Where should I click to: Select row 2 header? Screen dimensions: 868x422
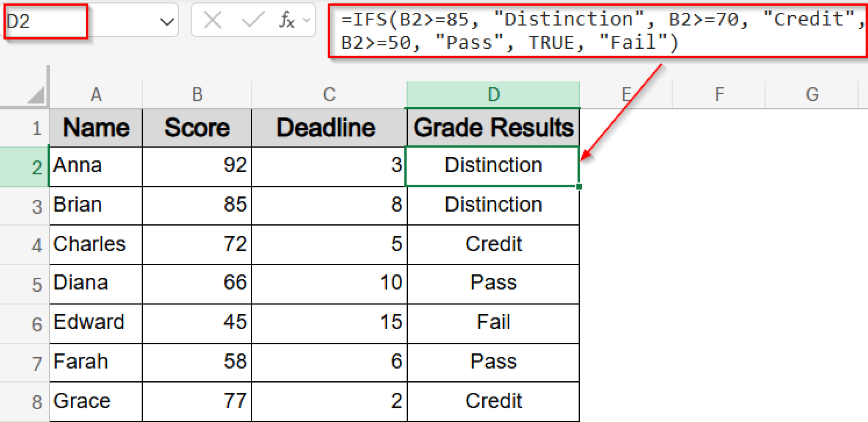point(25,167)
